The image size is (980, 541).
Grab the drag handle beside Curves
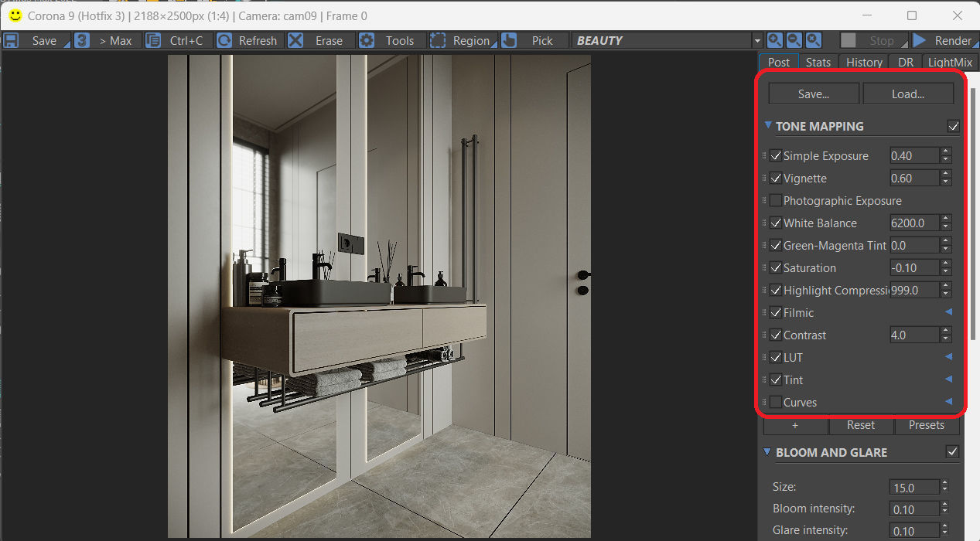tap(765, 403)
